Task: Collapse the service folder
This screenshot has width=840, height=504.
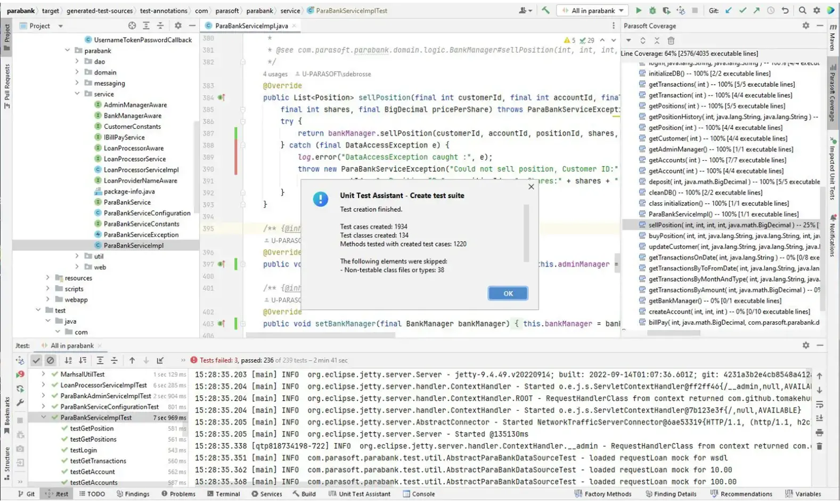Action: (77, 94)
